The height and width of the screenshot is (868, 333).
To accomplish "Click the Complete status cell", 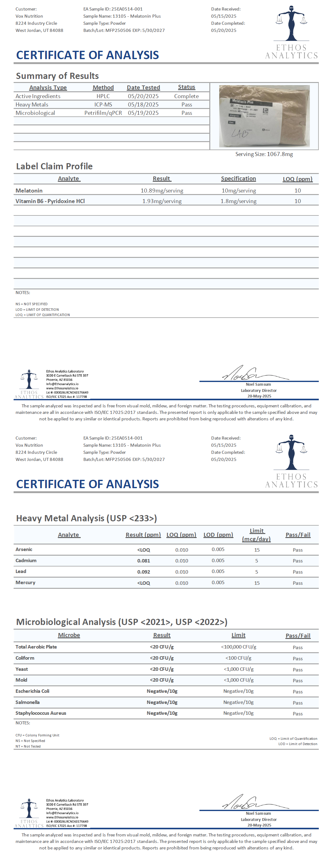I will click(x=186, y=96).
